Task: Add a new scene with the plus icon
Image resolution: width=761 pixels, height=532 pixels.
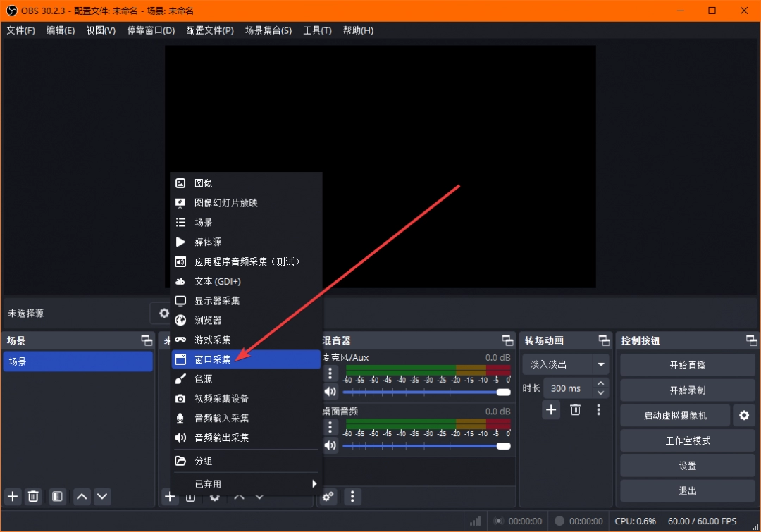Action: tap(12, 496)
